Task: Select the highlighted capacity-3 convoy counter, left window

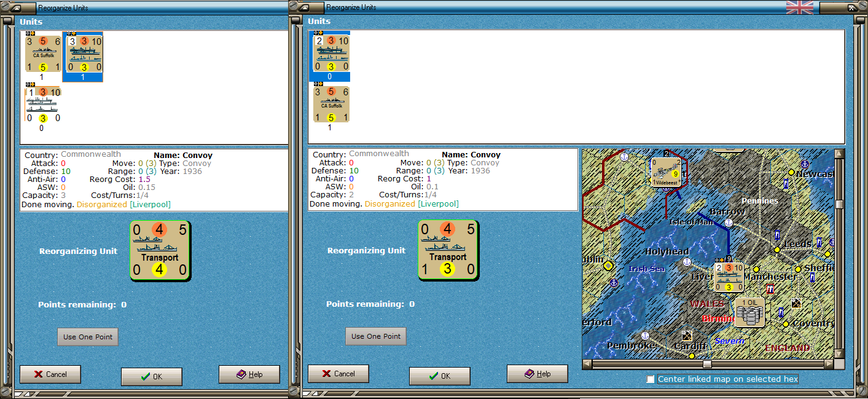Action: (84, 53)
